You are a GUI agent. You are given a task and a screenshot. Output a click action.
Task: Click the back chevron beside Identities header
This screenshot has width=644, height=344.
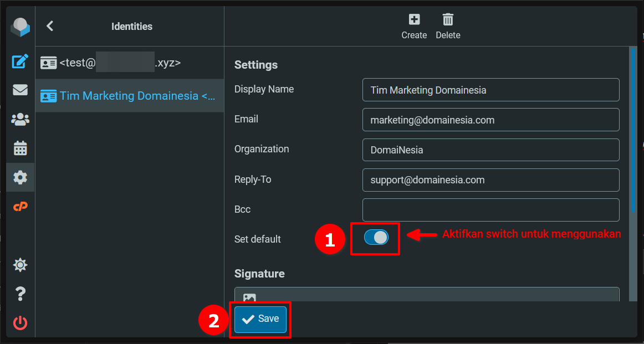[x=49, y=26]
